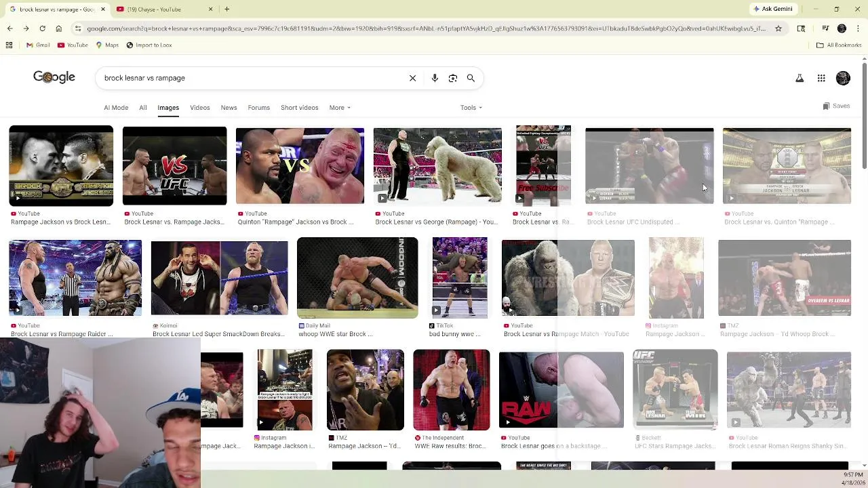Open Brock Lesnar goes on a backstage thumbnail
The image size is (868, 488).
pos(561,390)
